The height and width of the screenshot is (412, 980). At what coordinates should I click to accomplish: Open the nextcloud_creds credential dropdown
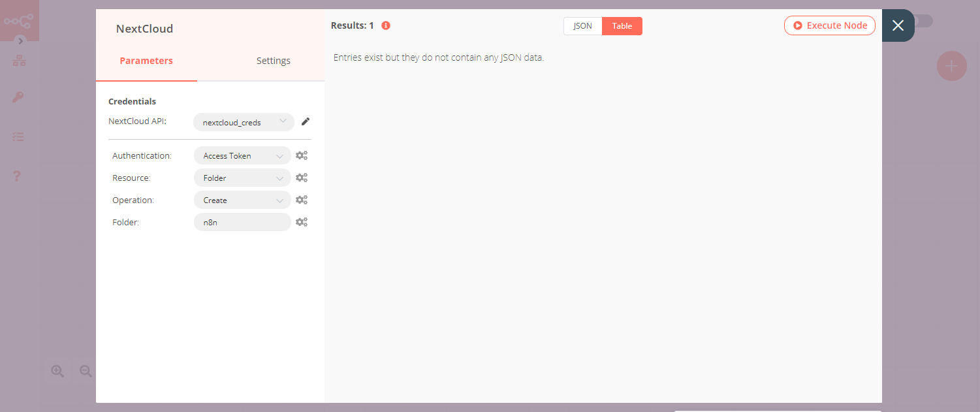click(x=243, y=122)
